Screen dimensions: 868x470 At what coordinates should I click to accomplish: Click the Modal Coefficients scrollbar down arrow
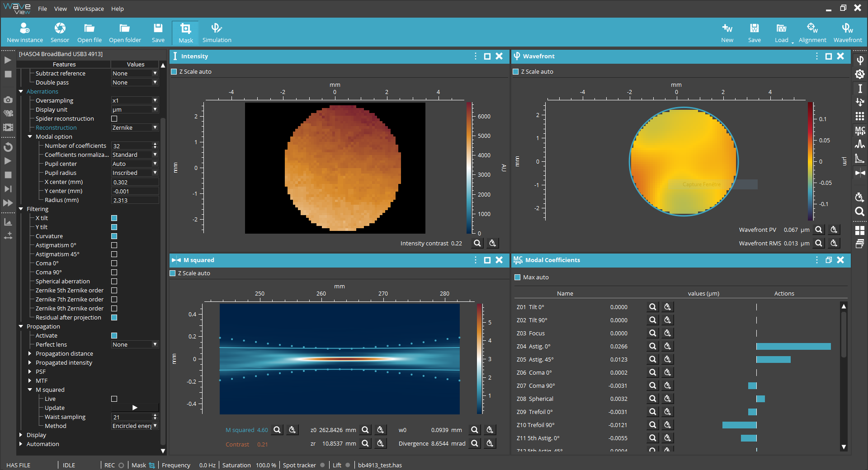pos(844,447)
